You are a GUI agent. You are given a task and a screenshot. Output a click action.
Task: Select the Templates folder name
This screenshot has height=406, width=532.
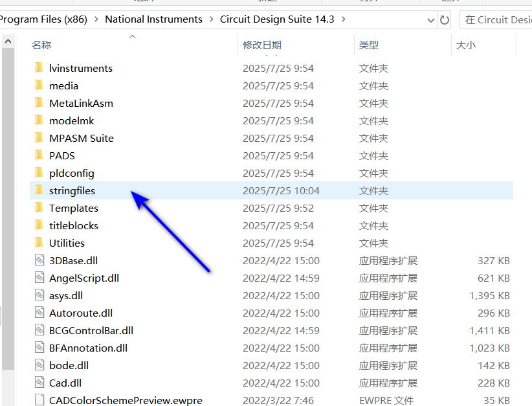[x=74, y=208]
